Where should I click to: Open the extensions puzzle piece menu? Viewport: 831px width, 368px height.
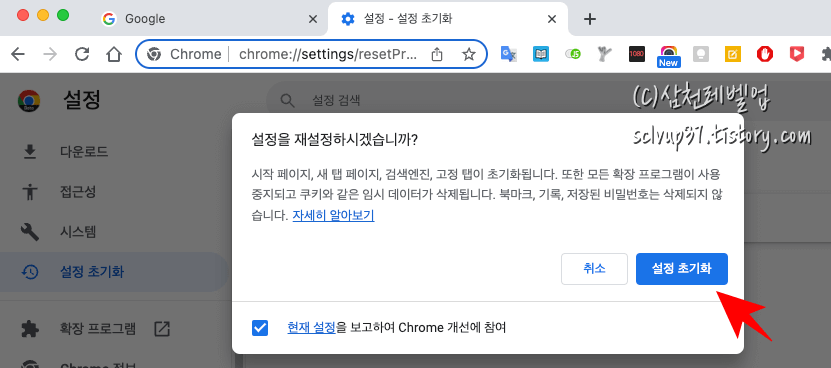point(825,54)
